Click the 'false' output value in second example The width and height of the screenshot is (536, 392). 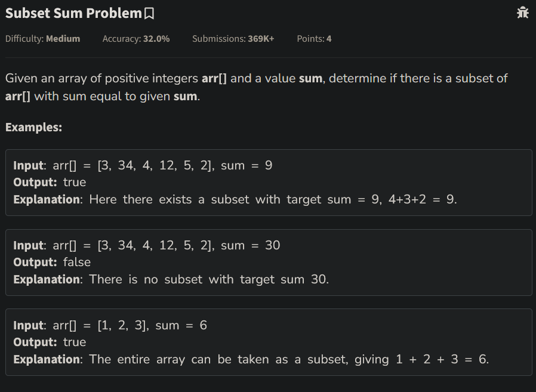coord(77,262)
